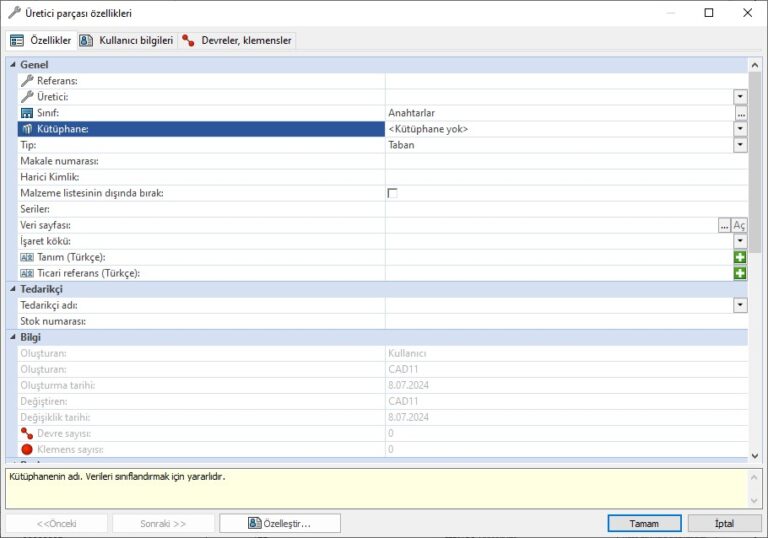
Task: Toggle Malzeme listesinin dışında bırak checkbox
Action: (392, 193)
